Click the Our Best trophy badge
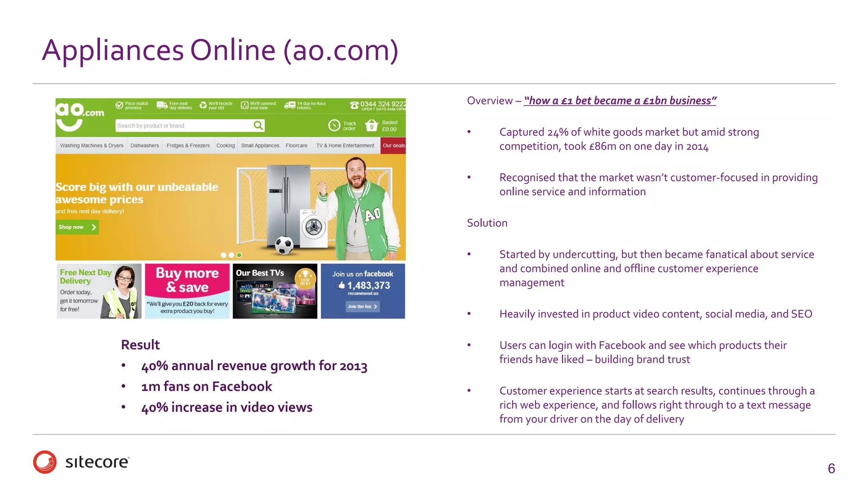The image size is (868, 488). coord(305,278)
